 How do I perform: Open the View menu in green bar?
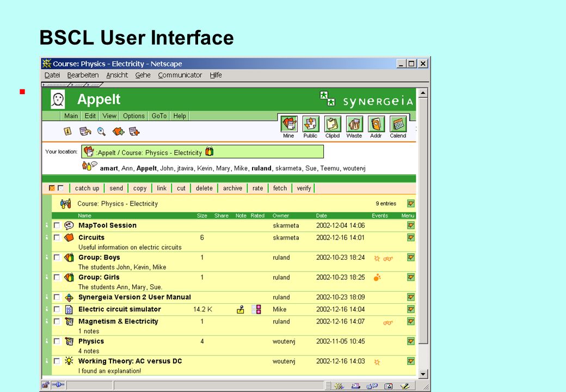(109, 116)
